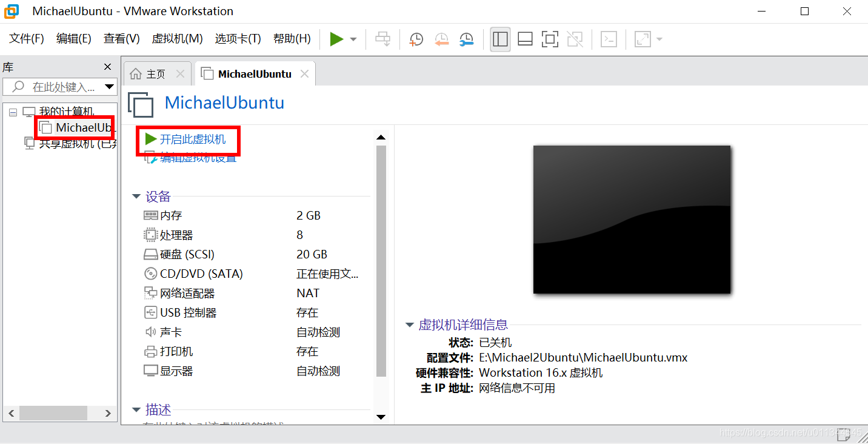Open the console view toolbar icon
868x444 pixels.
tap(609, 39)
